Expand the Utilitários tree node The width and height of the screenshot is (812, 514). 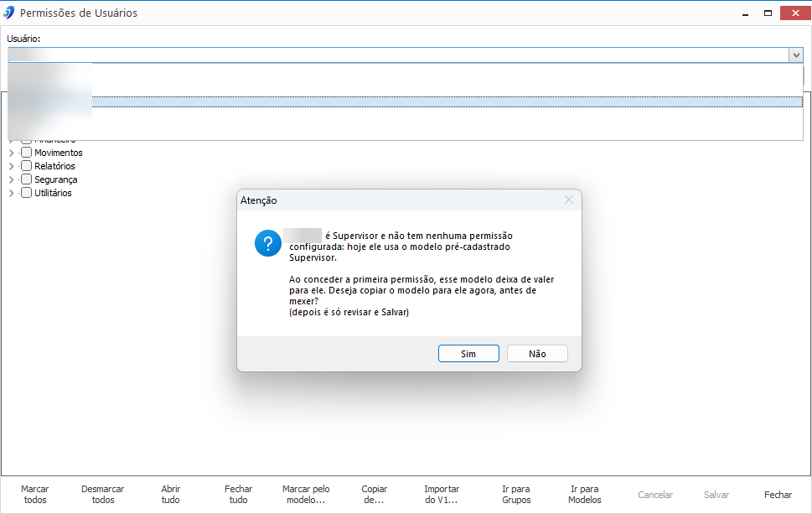[12, 193]
